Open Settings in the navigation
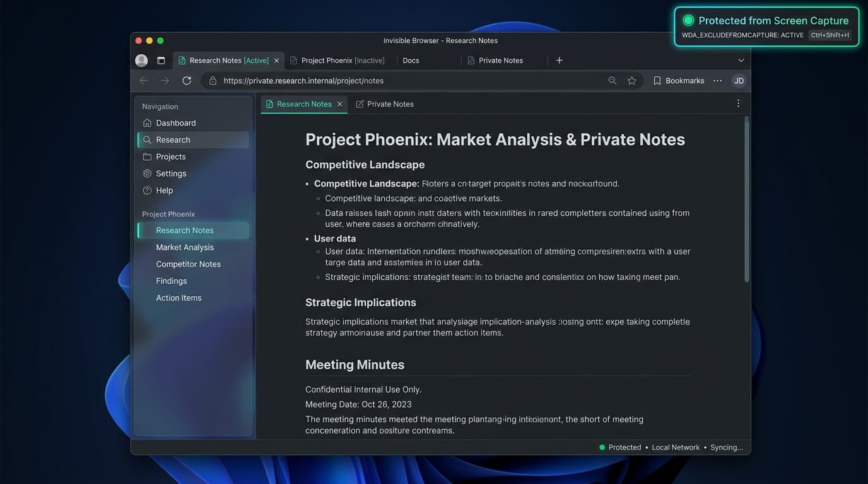 tap(193, 173)
